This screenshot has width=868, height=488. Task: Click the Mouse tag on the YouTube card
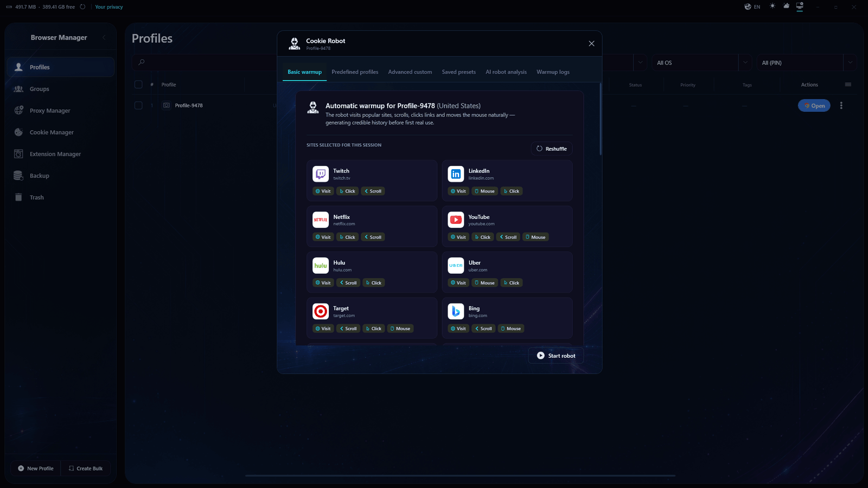click(x=536, y=237)
